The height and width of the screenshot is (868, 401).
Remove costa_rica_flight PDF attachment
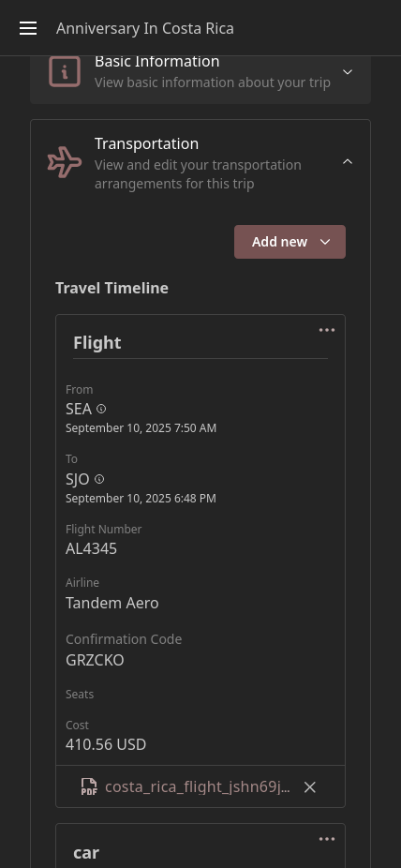[310, 787]
